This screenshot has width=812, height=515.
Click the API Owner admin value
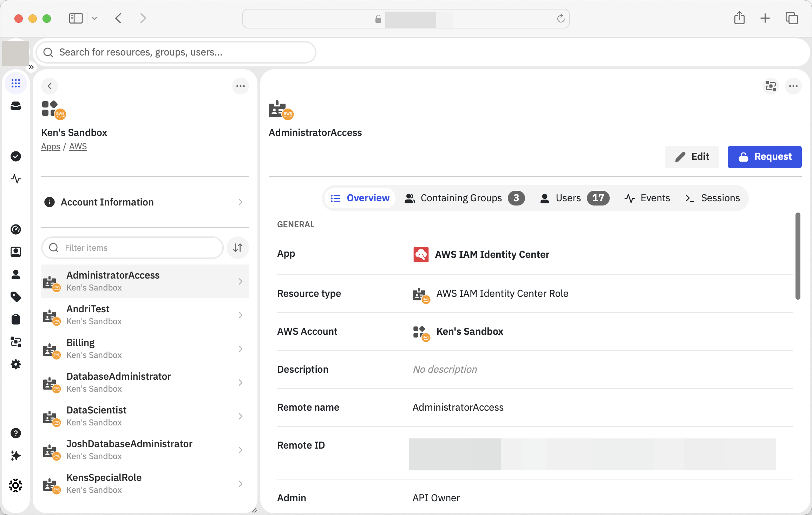[x=436, y=498]
